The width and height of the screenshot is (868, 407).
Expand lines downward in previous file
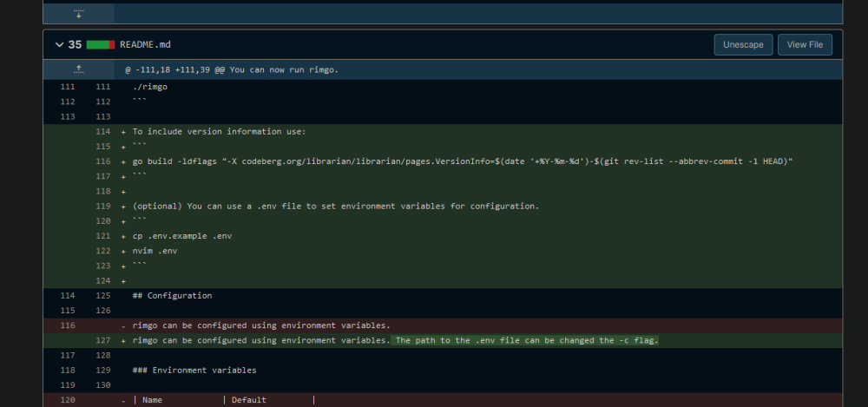tap(79, 14)
